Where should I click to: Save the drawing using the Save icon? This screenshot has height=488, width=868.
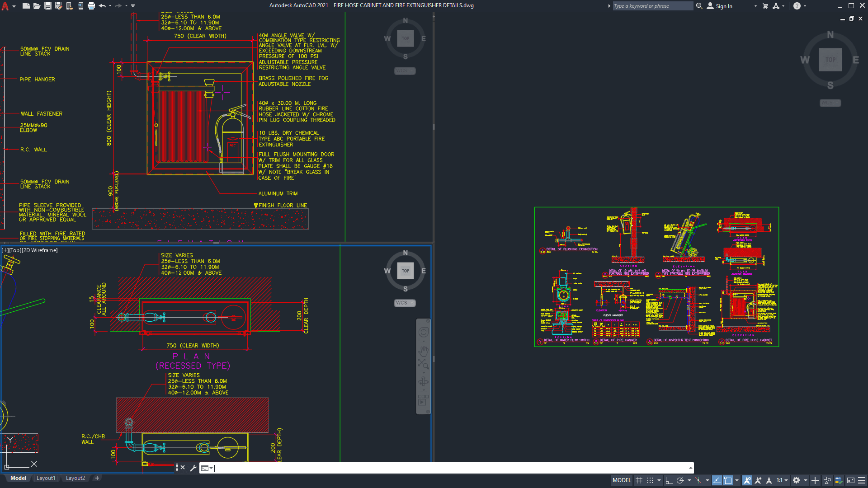(47, 6)
